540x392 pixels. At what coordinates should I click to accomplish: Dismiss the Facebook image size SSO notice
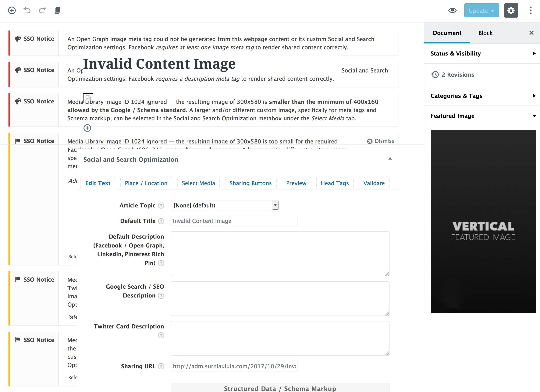(380, 141)
